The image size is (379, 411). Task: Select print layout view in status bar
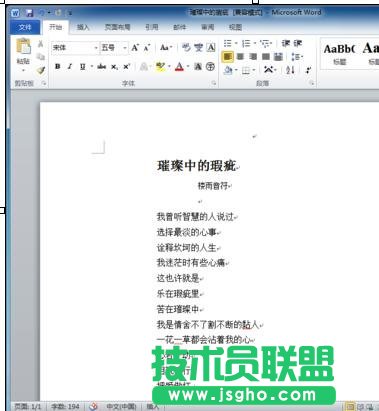tap(350, 407)
